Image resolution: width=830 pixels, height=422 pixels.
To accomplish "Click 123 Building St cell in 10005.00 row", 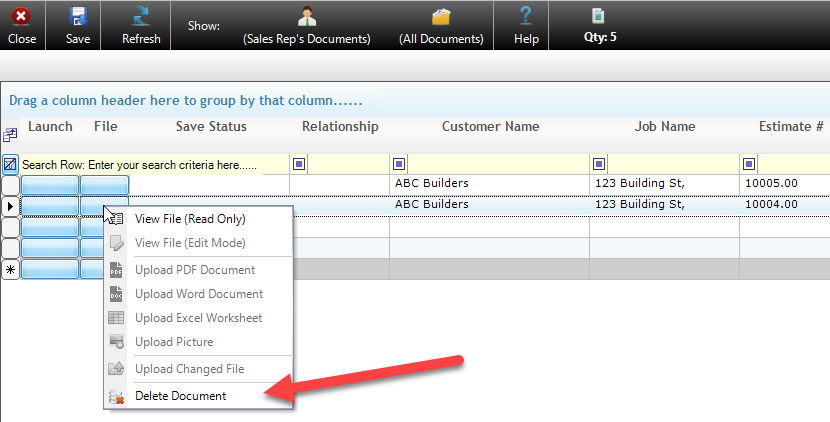I will click(x=664, y=183).
